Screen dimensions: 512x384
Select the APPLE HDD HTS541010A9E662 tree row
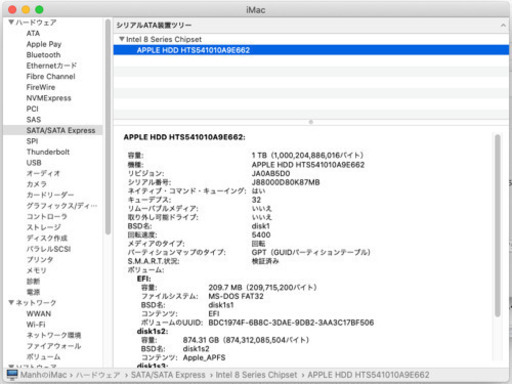click(x=311, y=50)
